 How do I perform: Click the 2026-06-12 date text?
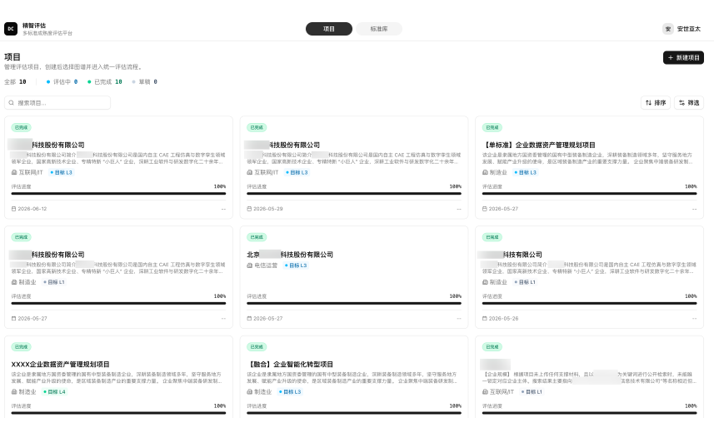coord(33,209)
